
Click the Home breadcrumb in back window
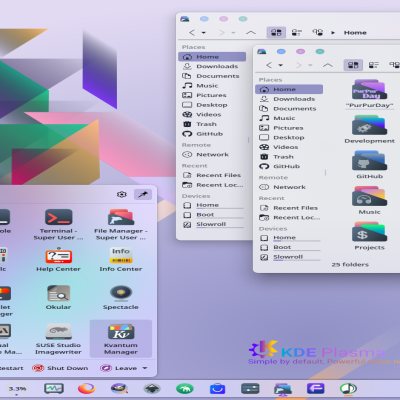pyautogui.click(x=355, y=33)
